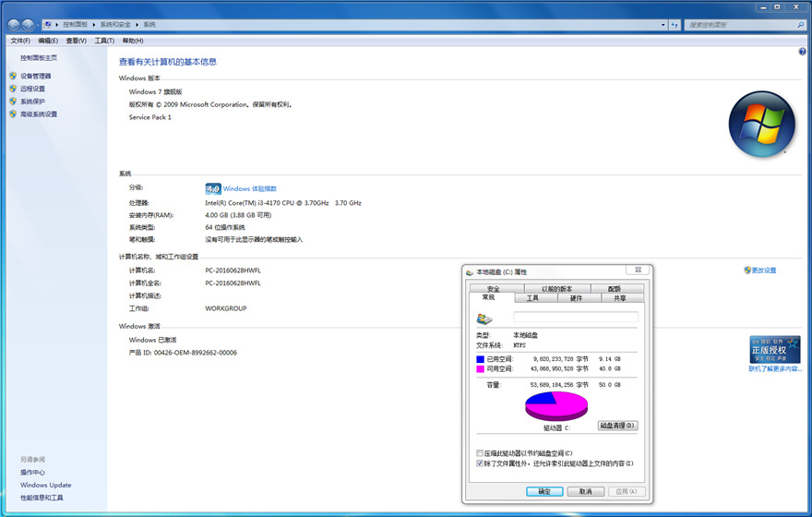Switch to the 硬件 tab
This screenshot has width=812, height=517.
pos(576,298)
